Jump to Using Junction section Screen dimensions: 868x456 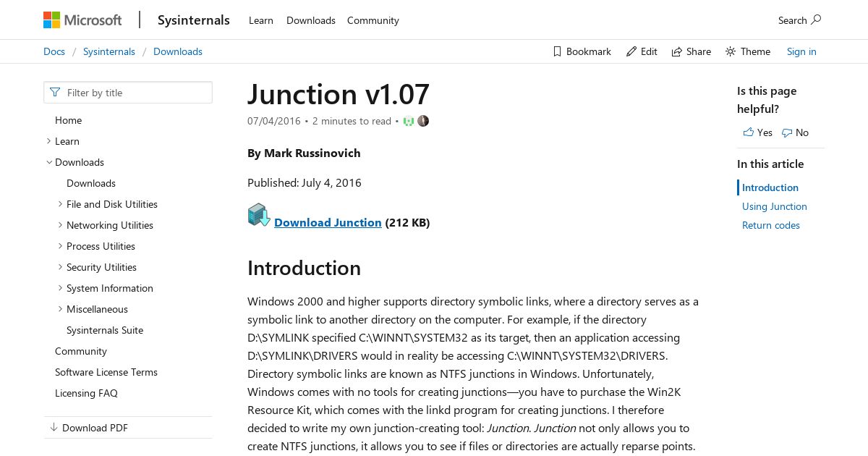point(775,206)
